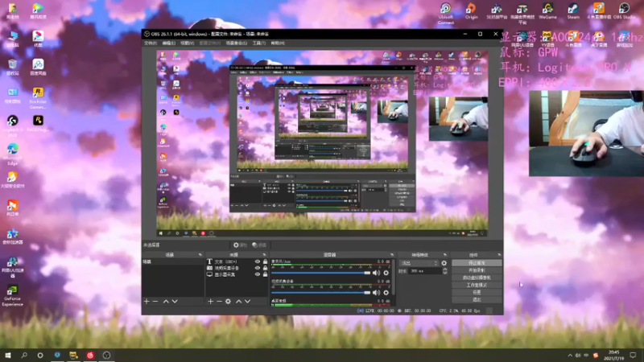
Task: Open File menu in OBS
Action: [x=151, y=43]
